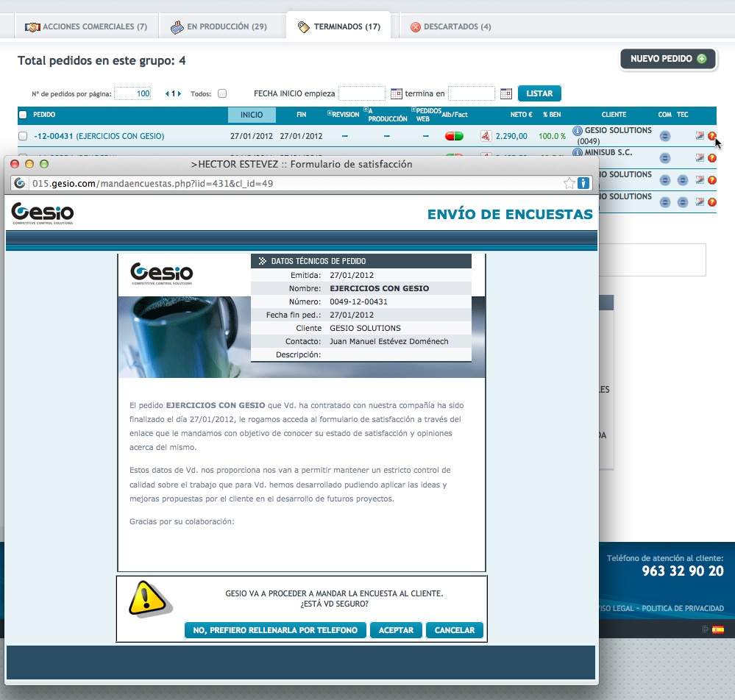Viewport: 735px width, 700px height.
Task: Click the coffee mug image in the email
Action: [x=185, y=337]
